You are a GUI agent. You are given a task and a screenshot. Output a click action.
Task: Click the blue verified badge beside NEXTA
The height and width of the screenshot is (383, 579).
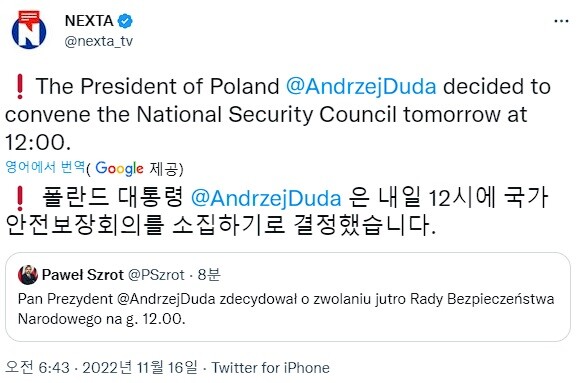click(x=125, y=21)
